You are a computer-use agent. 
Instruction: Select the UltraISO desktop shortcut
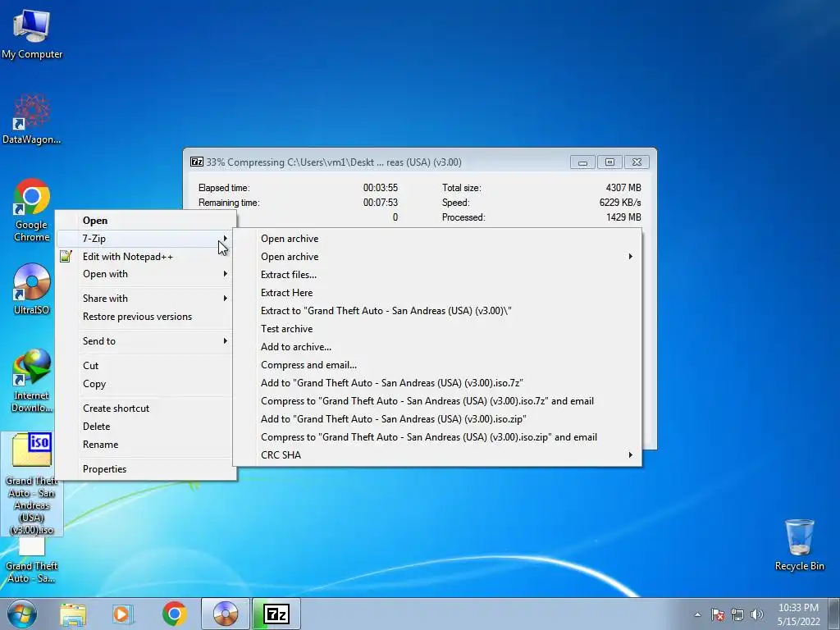pos(32,288)
